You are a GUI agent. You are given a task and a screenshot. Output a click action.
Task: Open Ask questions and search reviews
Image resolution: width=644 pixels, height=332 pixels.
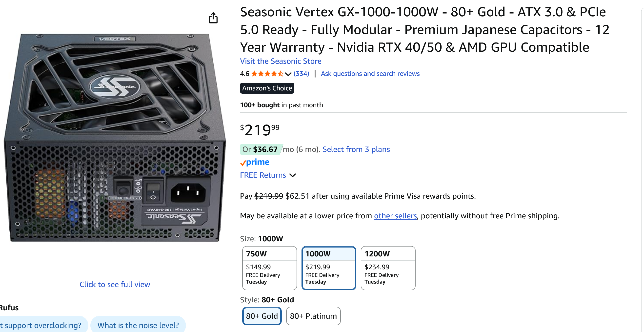(x=370, y=74)
